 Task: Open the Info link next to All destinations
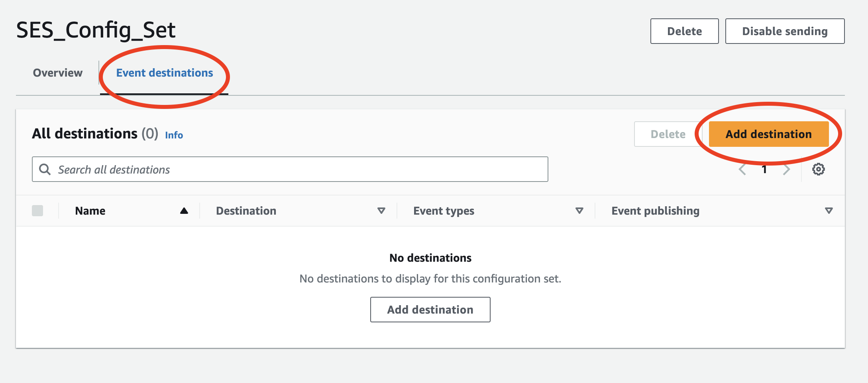(174, 135)
